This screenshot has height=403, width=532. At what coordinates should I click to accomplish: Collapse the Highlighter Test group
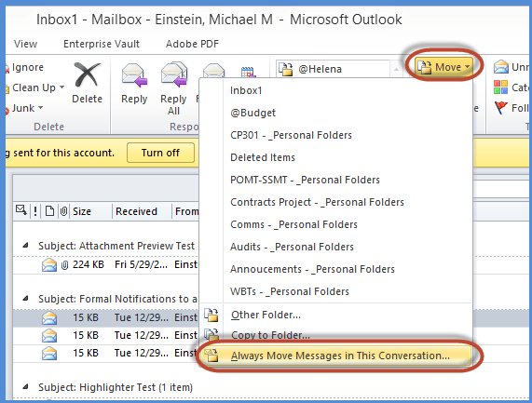[x=25, y=387]
